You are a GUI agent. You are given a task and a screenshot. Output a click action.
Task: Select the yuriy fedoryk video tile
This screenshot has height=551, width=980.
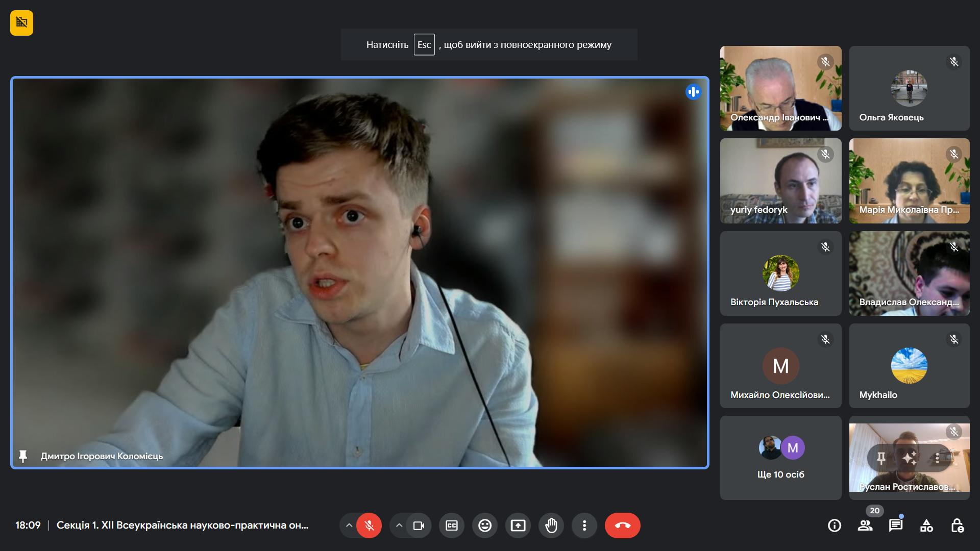click(x=780, y=181)
